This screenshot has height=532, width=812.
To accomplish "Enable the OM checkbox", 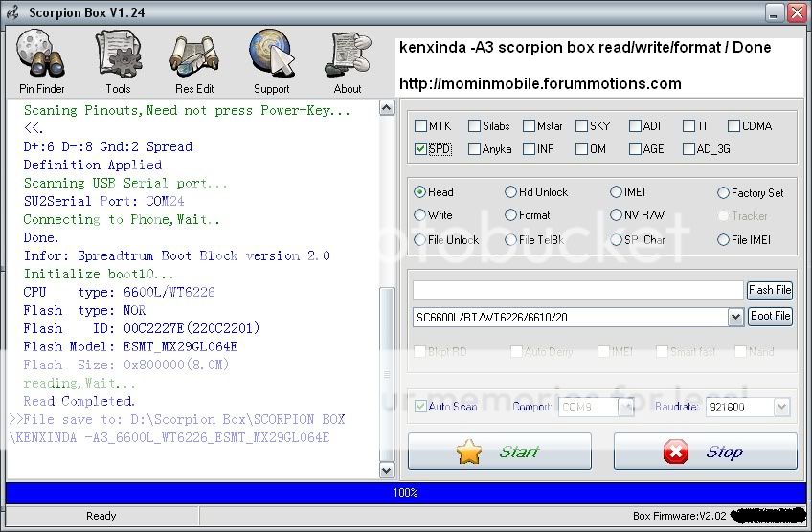I will coord(581,149).
